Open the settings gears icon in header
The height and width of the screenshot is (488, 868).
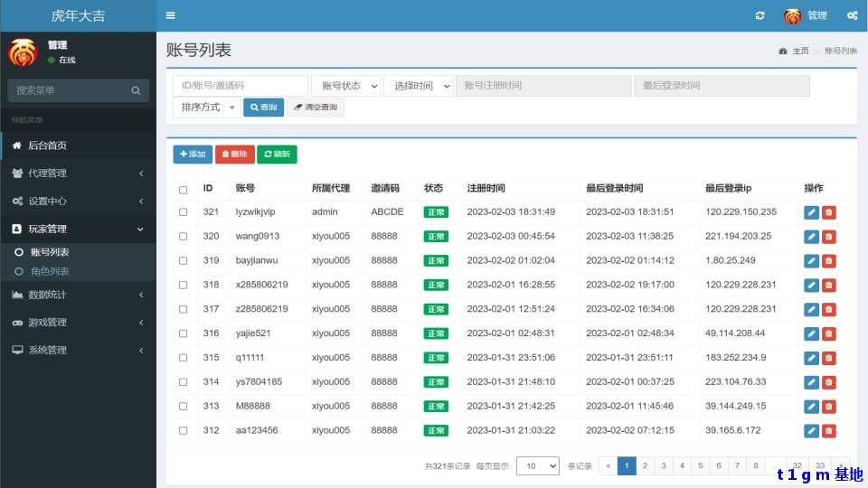pos(852,15)
